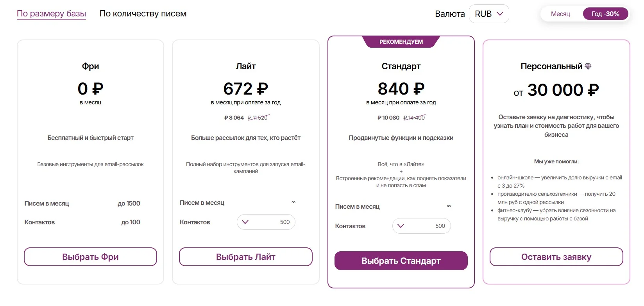Click the chevron in Стандарт contacts selector
Image resolution: width=644 pixels, height=306 pixels.
[401, 226]
